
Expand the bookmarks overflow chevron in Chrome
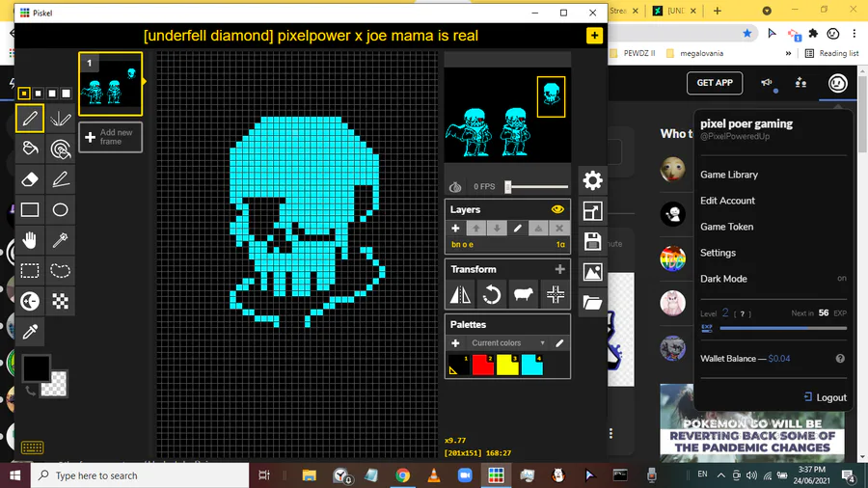point(788,54)
